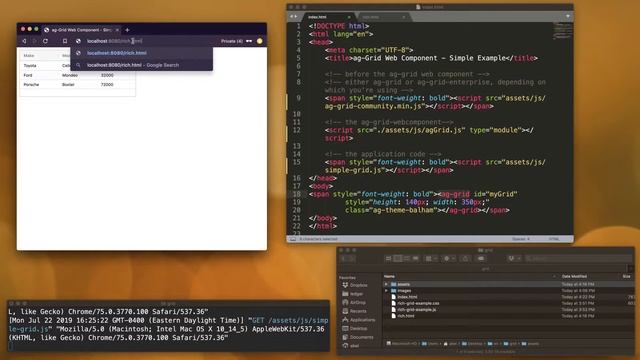Open the Private (4) window indicator
This screenshot has height=360, width=640.
coord(231,41)
